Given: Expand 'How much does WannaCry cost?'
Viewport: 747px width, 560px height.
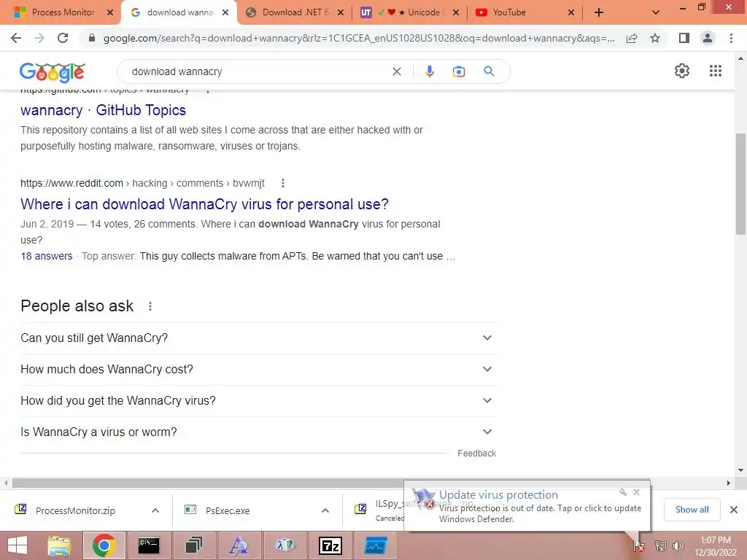Looking at the screenshot, I should (x=258, y=369).
